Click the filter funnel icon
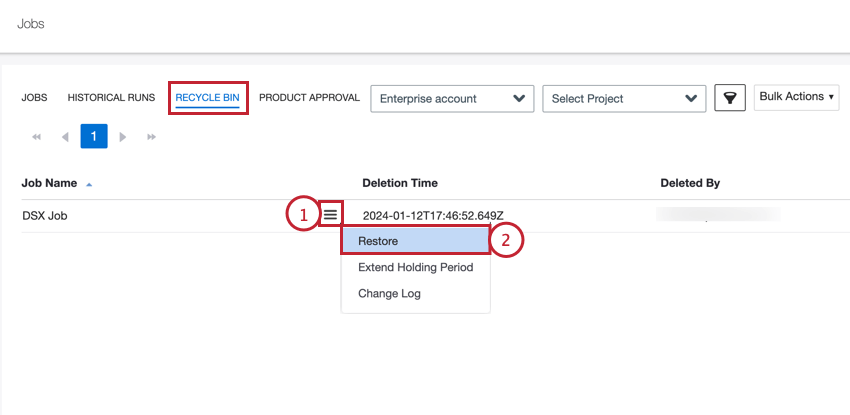The height and width of the screenshot is (415, 850). [730, 98]
